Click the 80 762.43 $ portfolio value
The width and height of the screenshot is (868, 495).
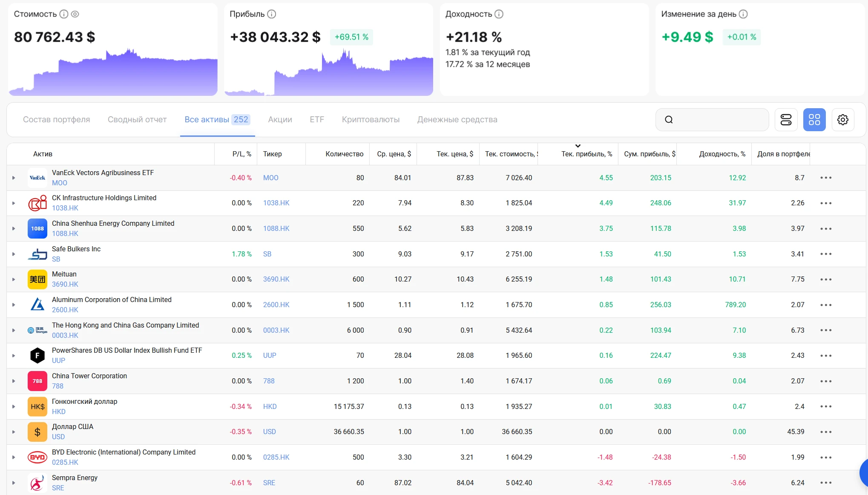pos(55,37)
